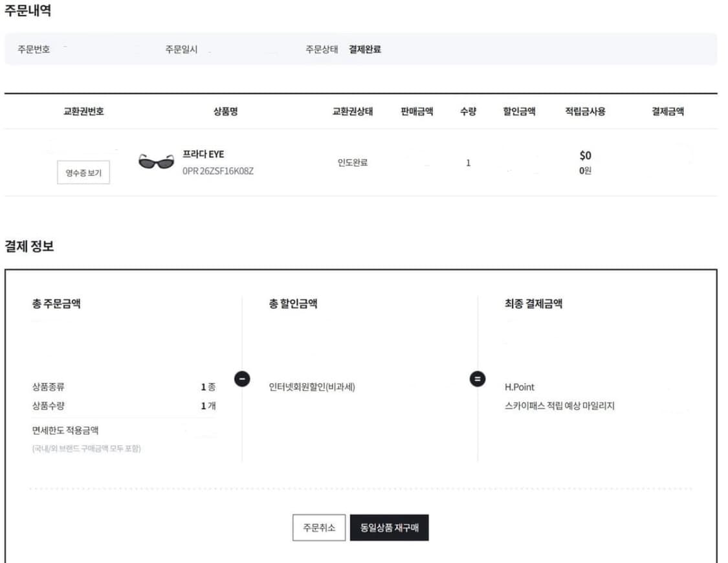Click the 적립금사용 column header
728x563 pixels.
(x=585, y=111)
